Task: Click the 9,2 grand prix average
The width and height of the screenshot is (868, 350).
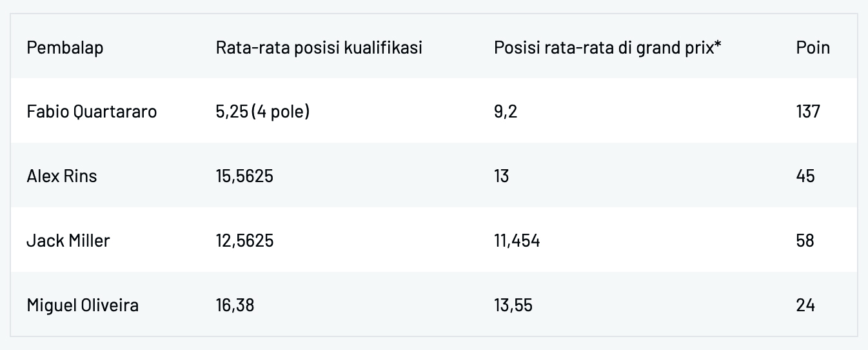Action: click(x=506, y=112)
